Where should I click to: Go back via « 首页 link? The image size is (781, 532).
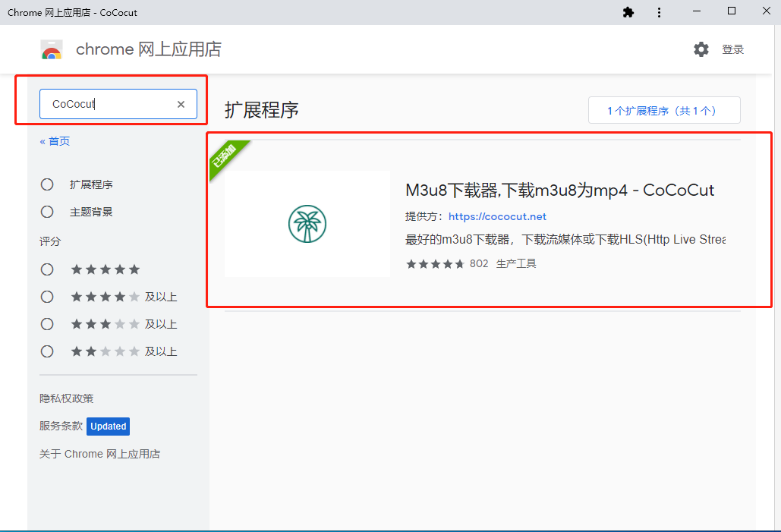coord(55,141)
